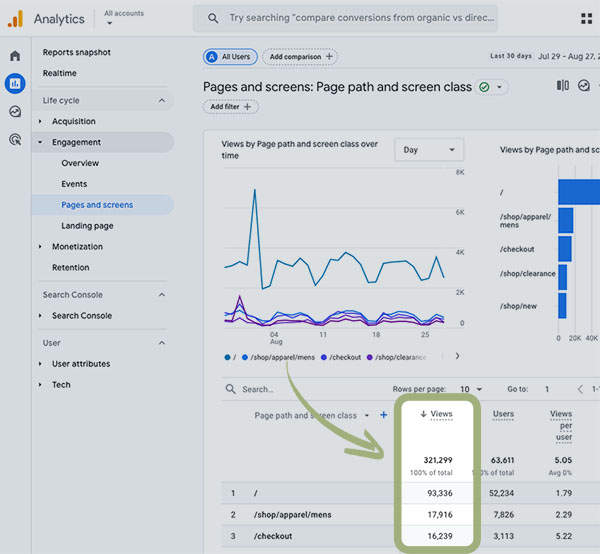Click the table Search field

257,389
